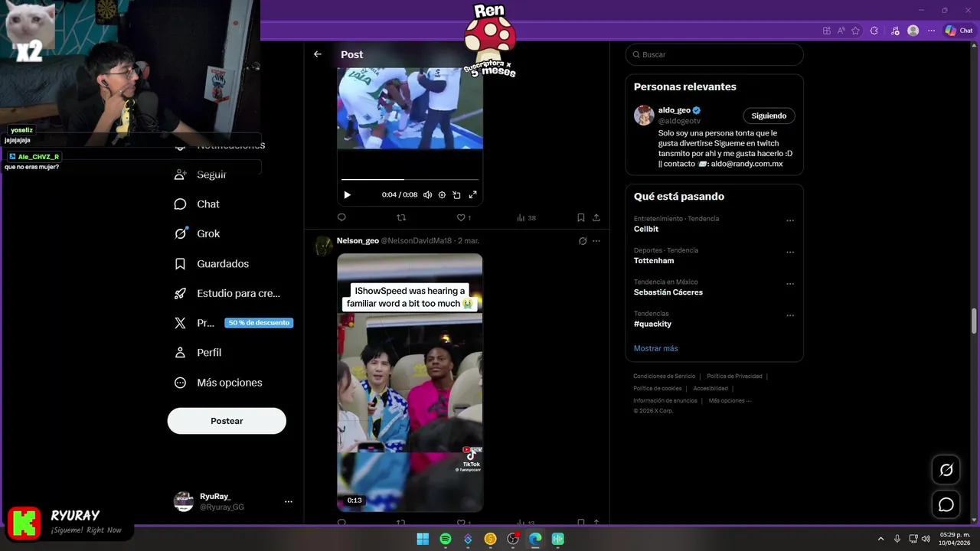Viewport: 980px width, 551px height.
Task: Repost the post with 38 views
Action: [401, 218]
